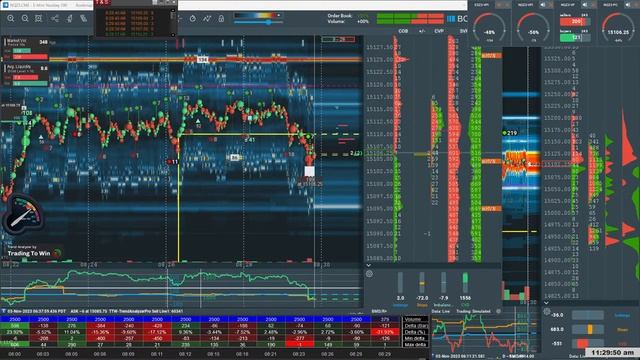
Task: Click the white current price marker square
Action: tap(309, 171)
